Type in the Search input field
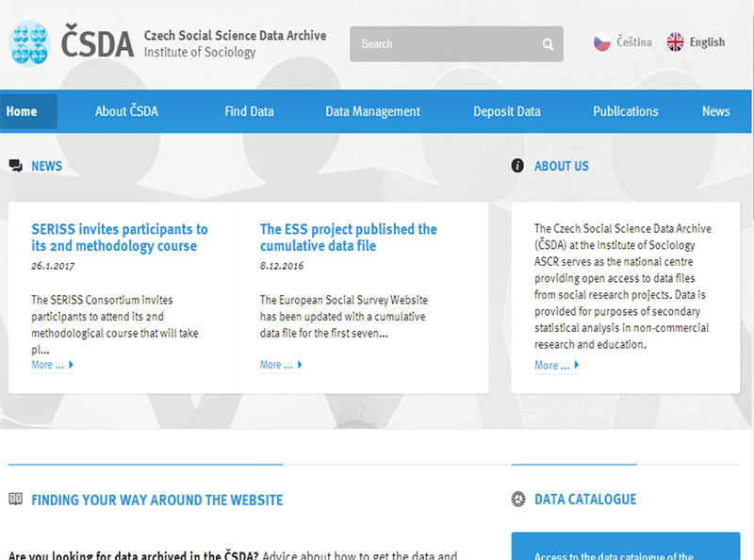The width and height of the screenshot is (754, 560). (443, 44)
